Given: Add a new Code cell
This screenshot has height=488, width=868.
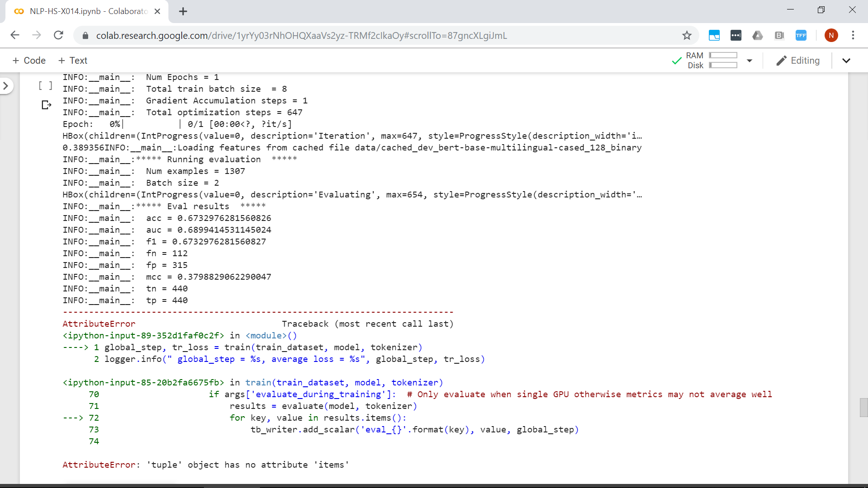Looking at the screenshot, I should coord(28,60).
